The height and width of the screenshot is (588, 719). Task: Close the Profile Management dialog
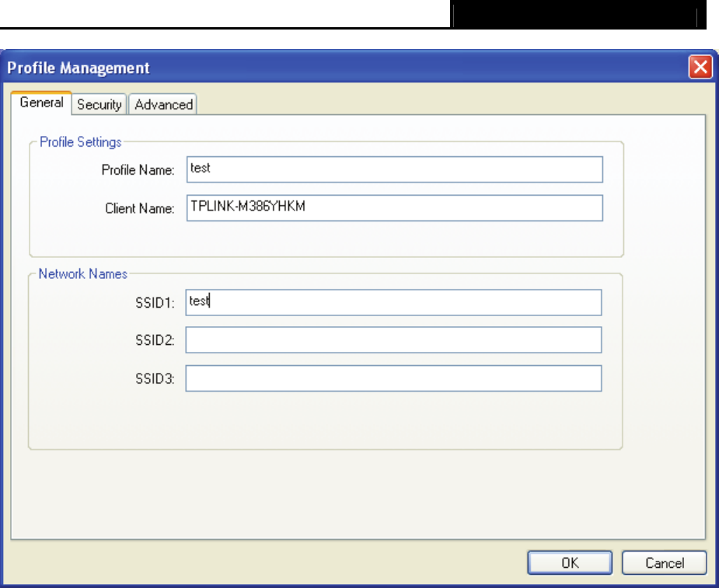point(700,68)
